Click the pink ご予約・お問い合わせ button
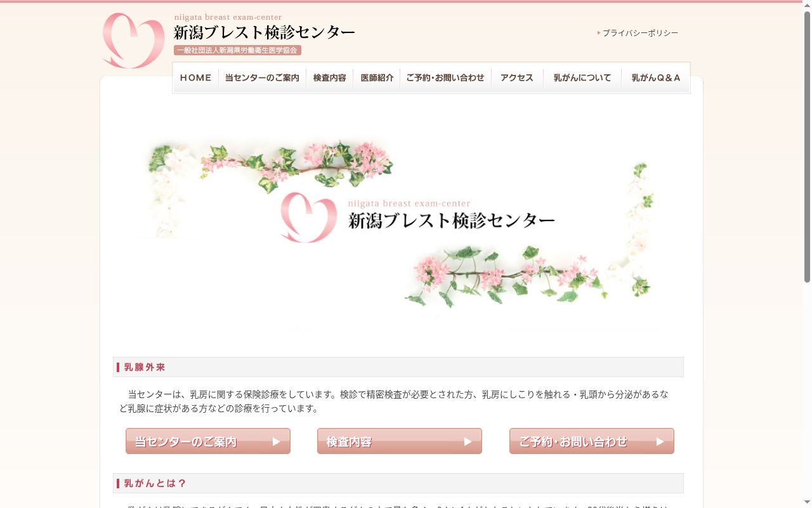812x508 pixels. coord(592,441)
